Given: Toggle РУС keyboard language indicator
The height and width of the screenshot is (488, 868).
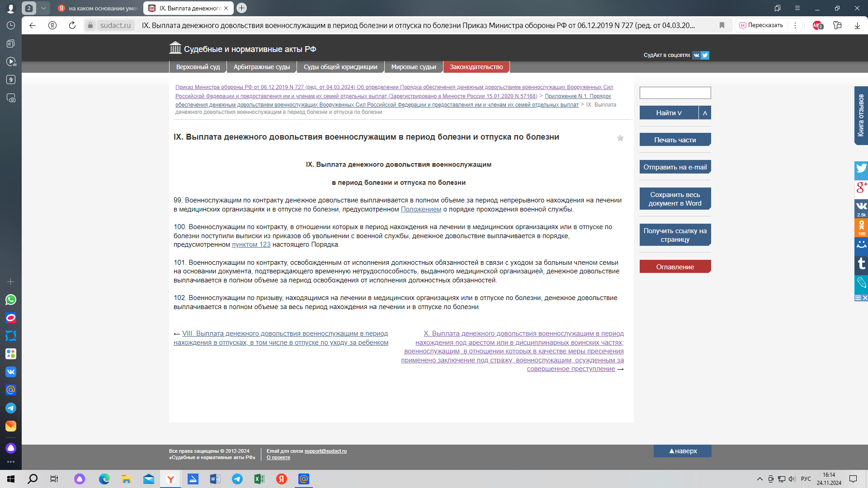Looking at the screenshot, I should click(x=806, y=479).
